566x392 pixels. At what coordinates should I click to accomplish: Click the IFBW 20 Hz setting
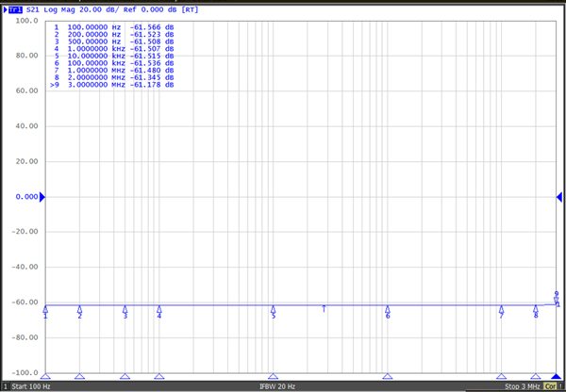coord(278,386)
